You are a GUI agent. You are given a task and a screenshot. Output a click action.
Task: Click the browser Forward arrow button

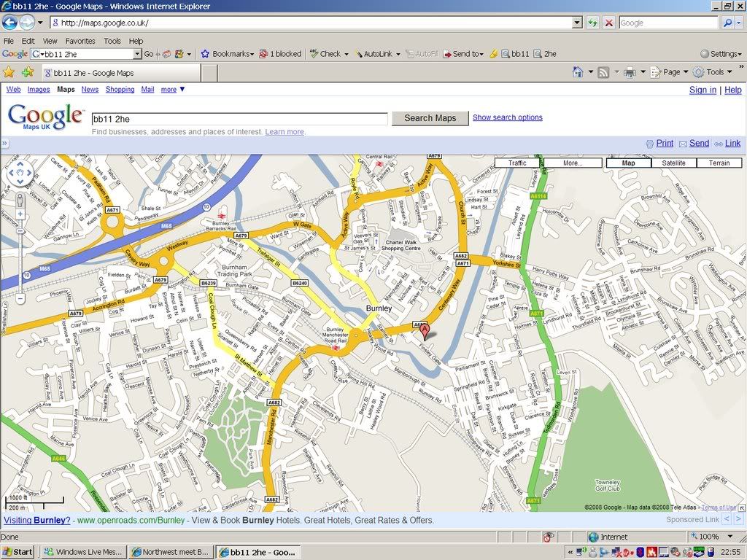[x=27, y=23]
